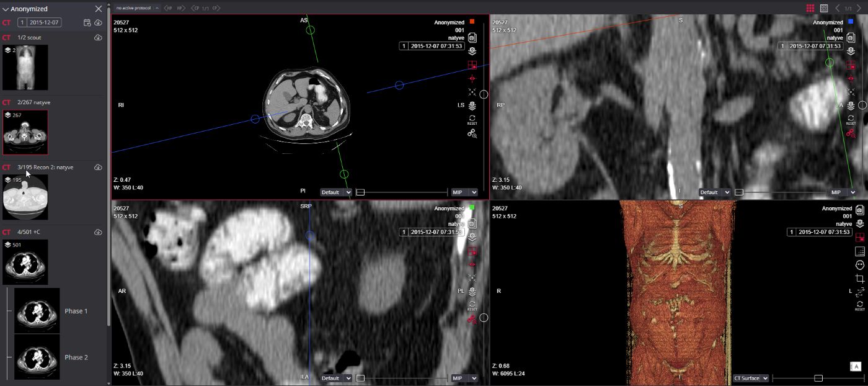Switch to the red grid layout icon
Screen dimensions: 868x386
coord(810,8)
